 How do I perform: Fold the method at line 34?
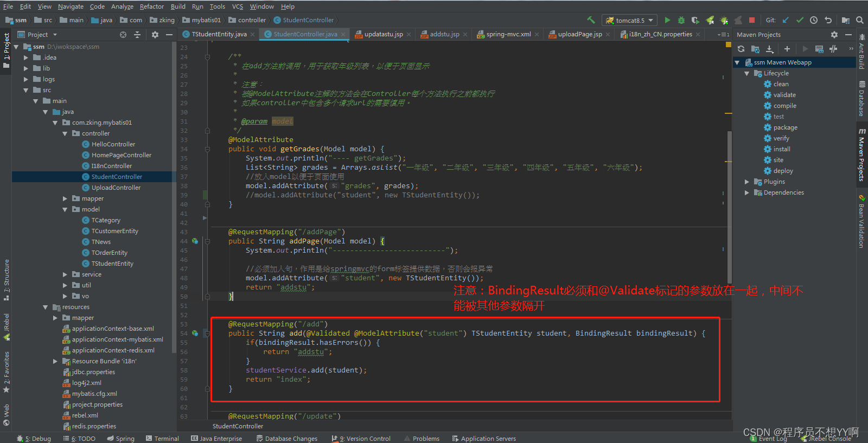(207, 149)
